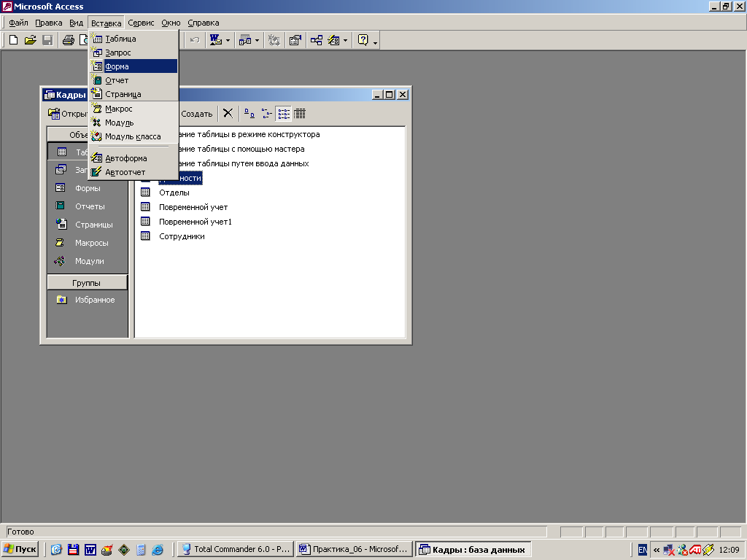Click the New Object AutoForm icon
This screenshot has height=560, width=747.
tap(333, 40)
